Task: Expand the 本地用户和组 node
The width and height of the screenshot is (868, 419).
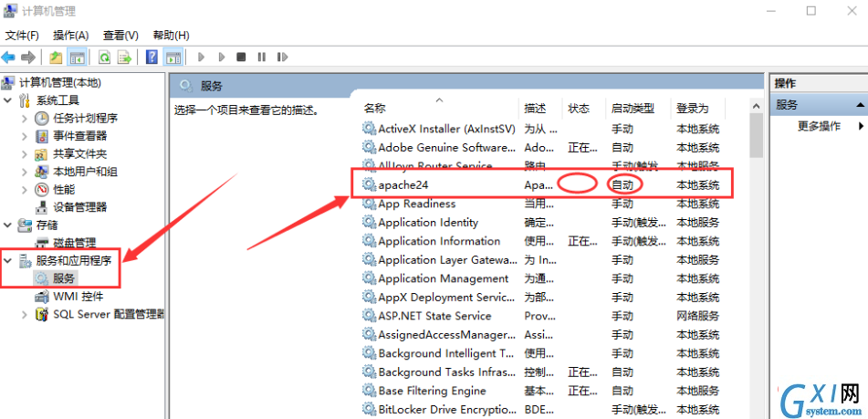Action: pos(25,172)
